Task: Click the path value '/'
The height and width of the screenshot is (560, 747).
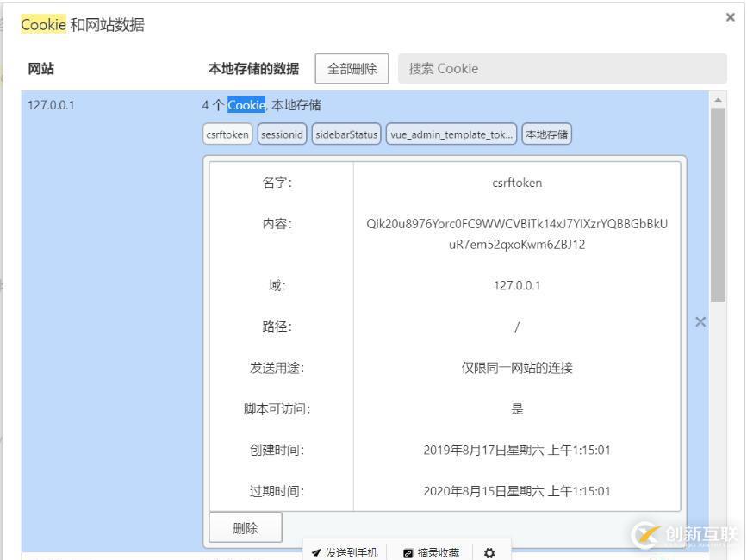Action: click(x=517, y=327)
